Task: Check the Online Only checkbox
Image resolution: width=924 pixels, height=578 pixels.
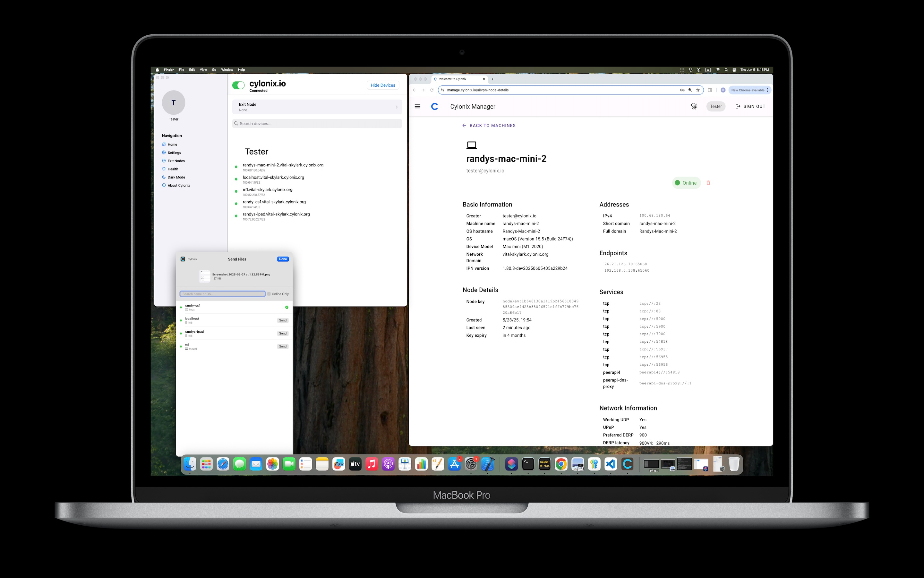Action: tap(269, 294)
